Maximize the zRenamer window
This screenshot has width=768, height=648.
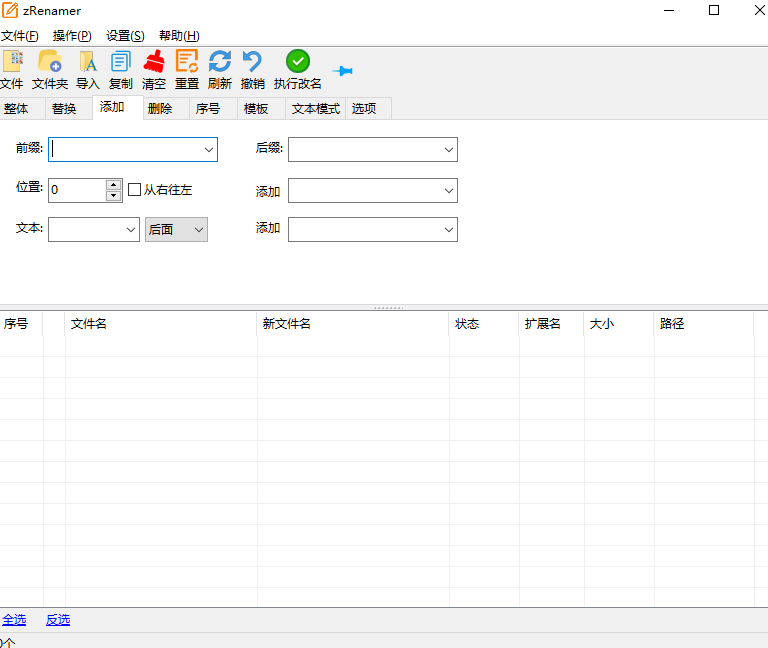714,10
